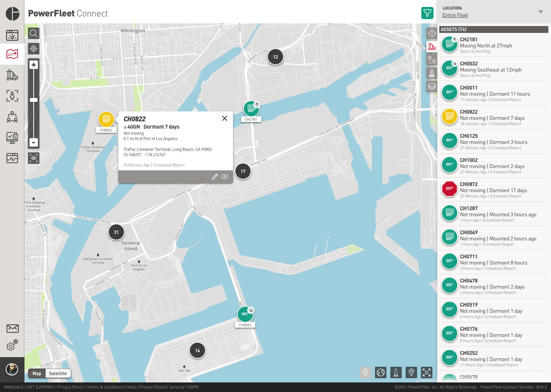Click the CH0032 map marker
The image size is (551, 392).
[x=245, y=314]
